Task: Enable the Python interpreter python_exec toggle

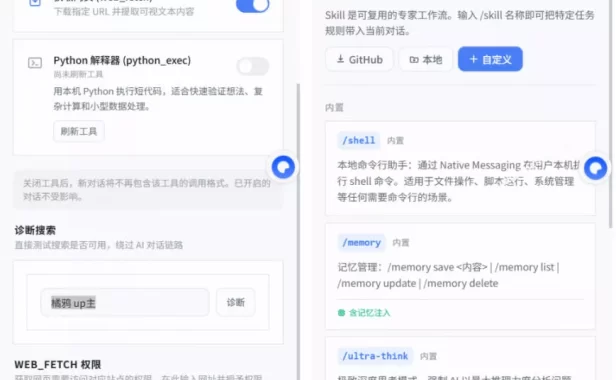Action: click(253, 66)
